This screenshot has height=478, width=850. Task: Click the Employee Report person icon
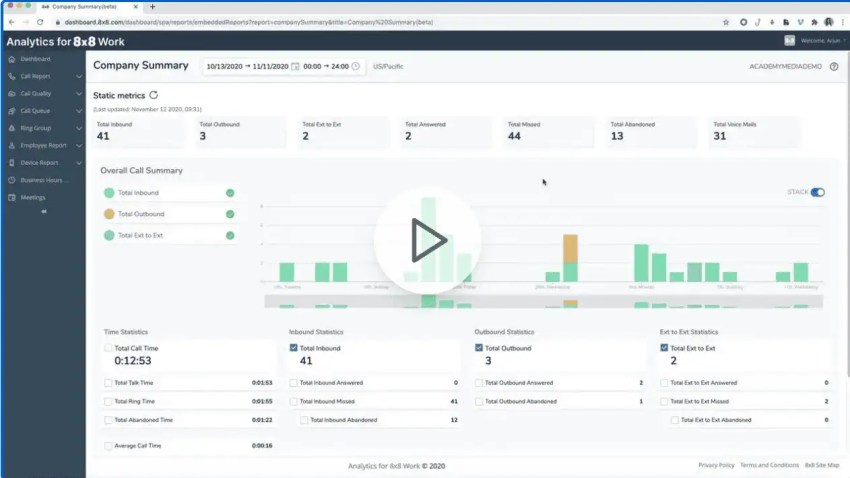point(12,146)
